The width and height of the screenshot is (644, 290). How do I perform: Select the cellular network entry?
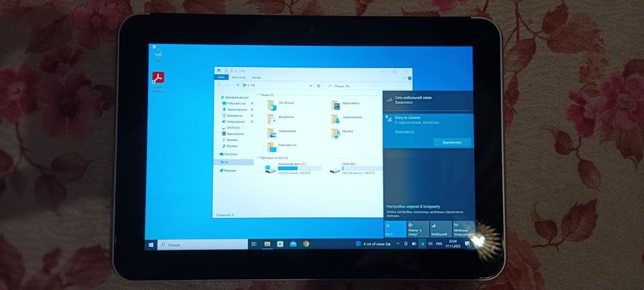coord(428,100)
